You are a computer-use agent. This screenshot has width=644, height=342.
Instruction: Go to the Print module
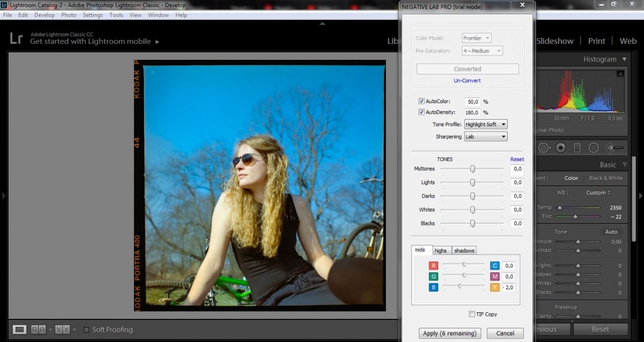tap(597, 41)
